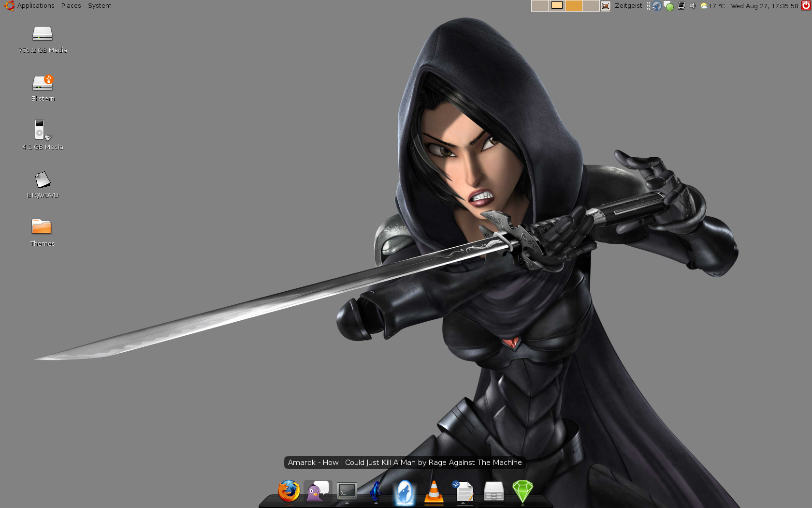Open the file manager drawer dock icon
The width and height of the screenshot is (812, 508).
(x=493, y=492)
